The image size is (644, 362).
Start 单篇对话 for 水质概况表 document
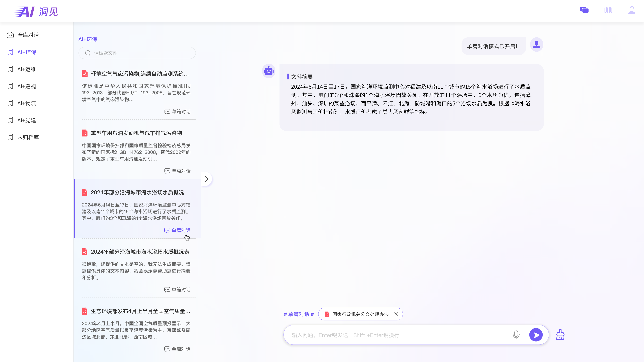177,290
